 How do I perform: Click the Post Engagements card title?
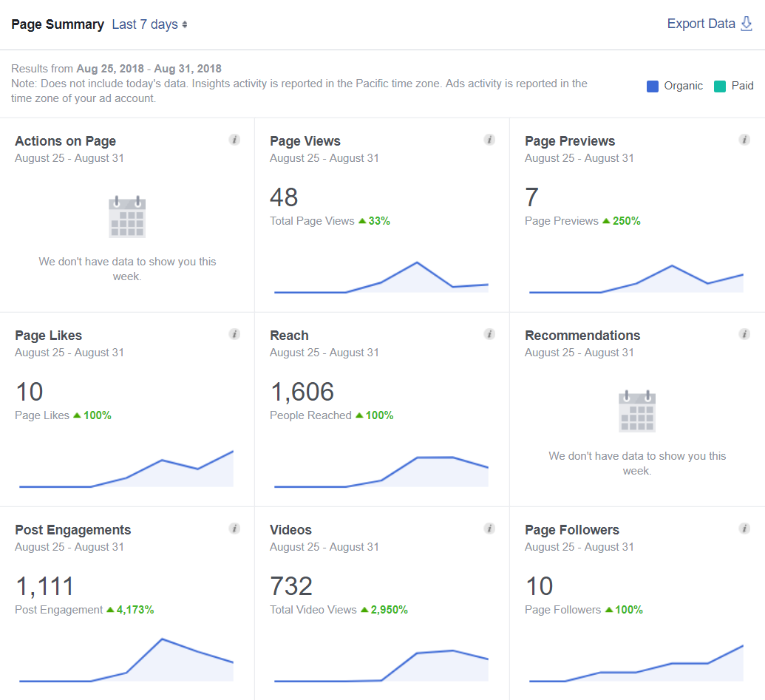(x=72, y=530)
